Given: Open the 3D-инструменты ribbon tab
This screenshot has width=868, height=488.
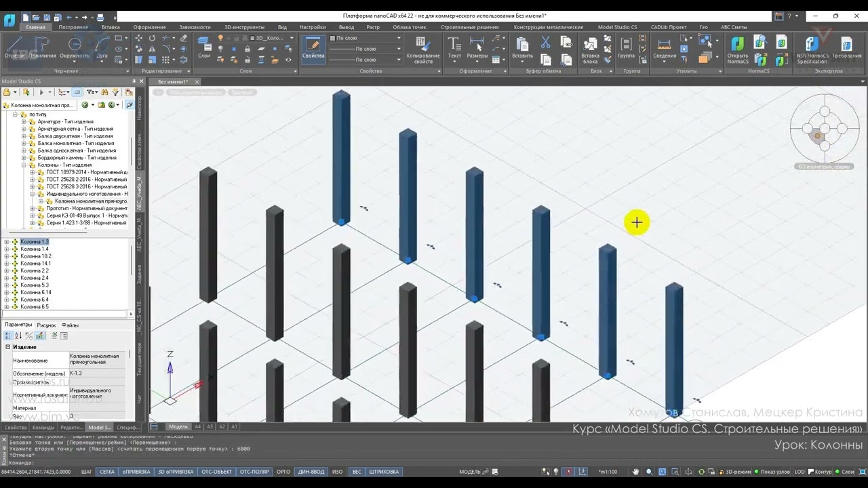Looking at the screenshot, I should (x=245, y=27).
